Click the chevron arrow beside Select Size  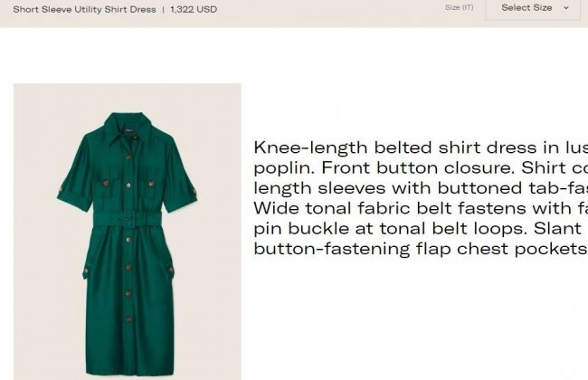(566, 8)
